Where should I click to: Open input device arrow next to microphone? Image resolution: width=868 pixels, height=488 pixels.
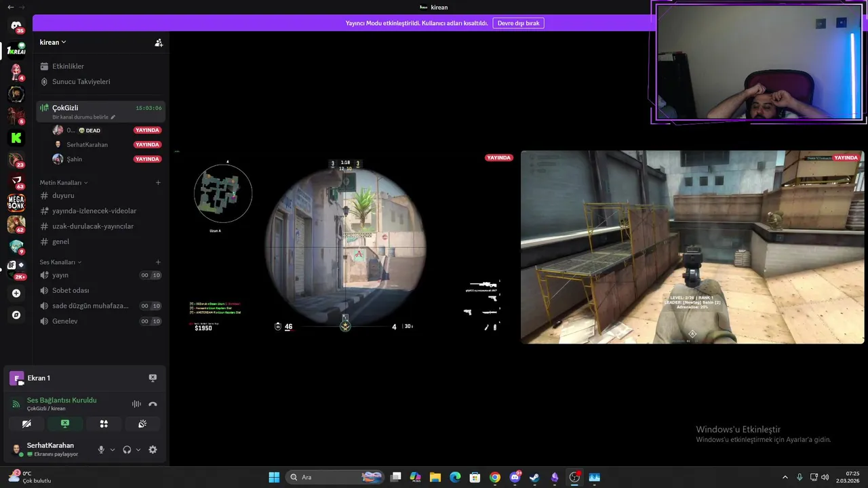tap(113, 449)
